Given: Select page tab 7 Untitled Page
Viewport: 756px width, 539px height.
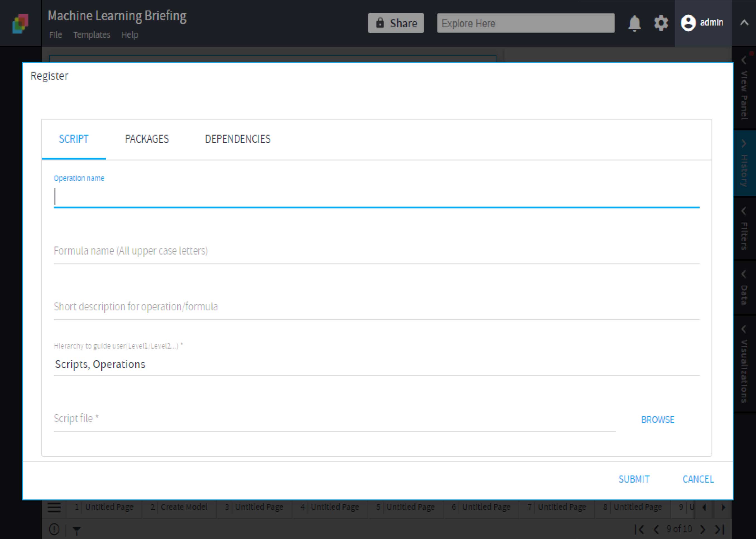Looking at the screenshot, I should click(x=557, y=507).
